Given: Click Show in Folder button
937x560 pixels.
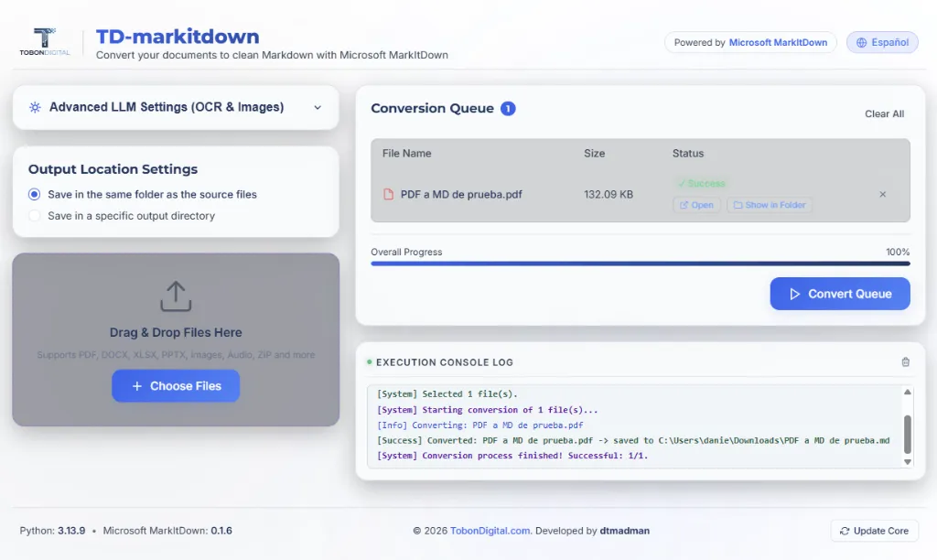Looking at the screenshot, I should tap(770, 205).
